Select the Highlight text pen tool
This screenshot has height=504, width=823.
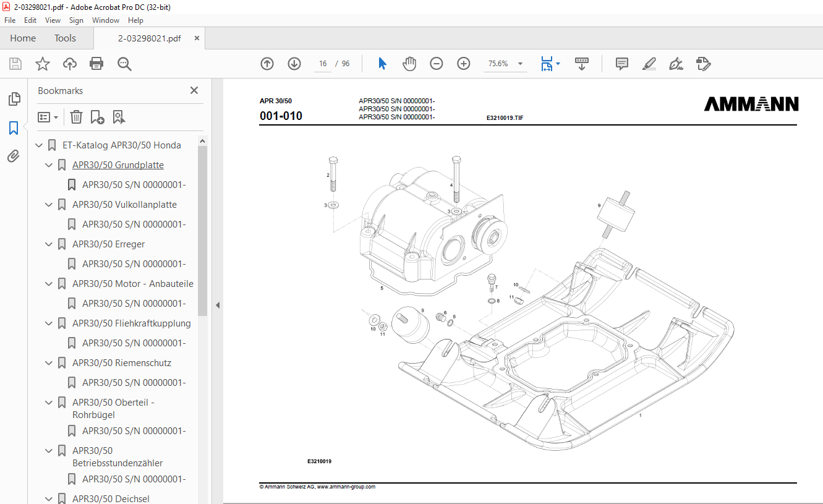pyautogui.click(x=649, y=64)
